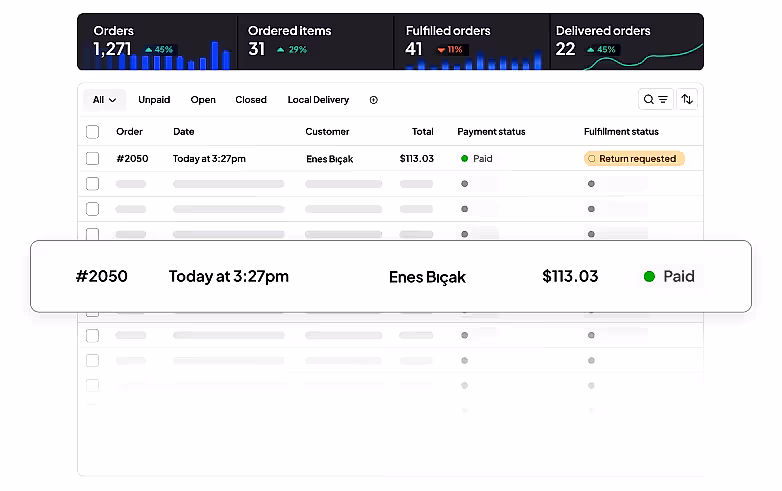Click customer Enes Bıçak in the table row

coord(329,158)
